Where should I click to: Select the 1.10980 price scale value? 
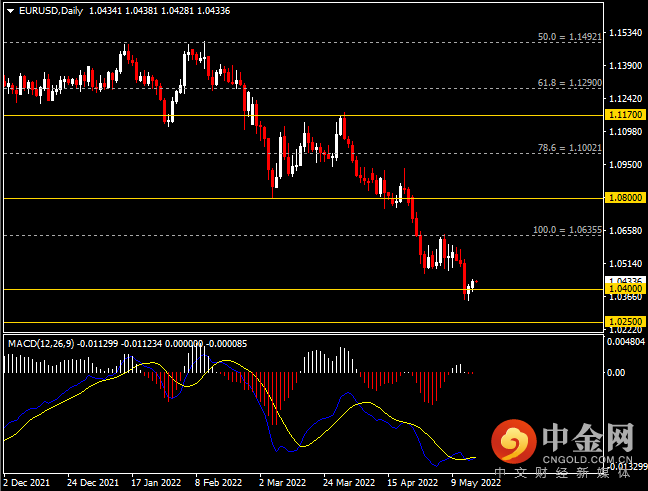coord(626,131)
